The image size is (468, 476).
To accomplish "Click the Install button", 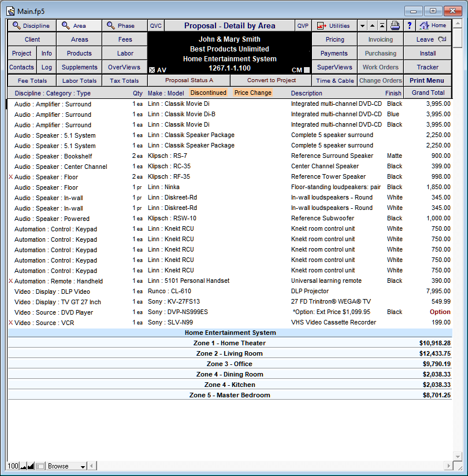I will coord(428,53).
